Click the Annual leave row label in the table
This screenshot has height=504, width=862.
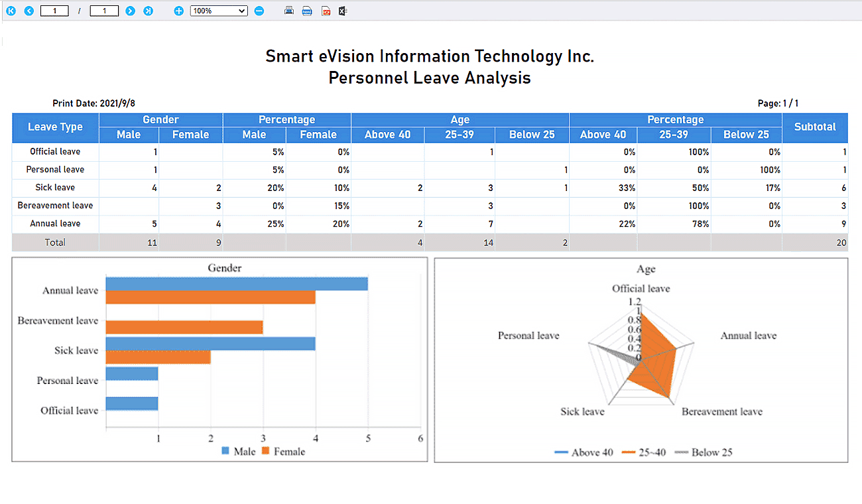(x=56, y=224)
